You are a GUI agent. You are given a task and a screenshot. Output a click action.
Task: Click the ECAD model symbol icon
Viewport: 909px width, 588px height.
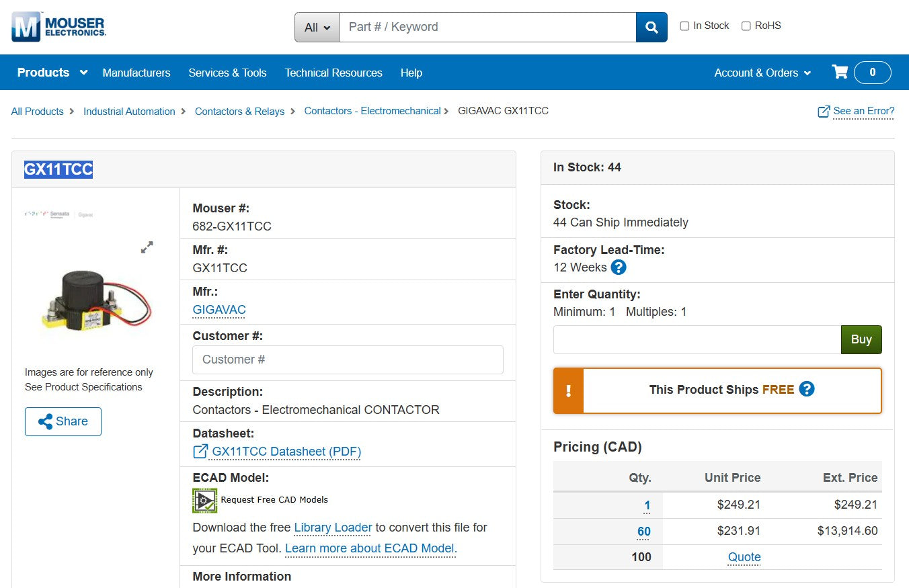click(205, 500)
